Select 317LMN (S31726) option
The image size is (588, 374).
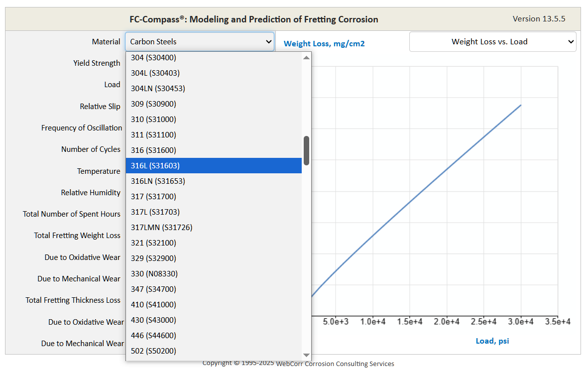[x=214, y=227]
